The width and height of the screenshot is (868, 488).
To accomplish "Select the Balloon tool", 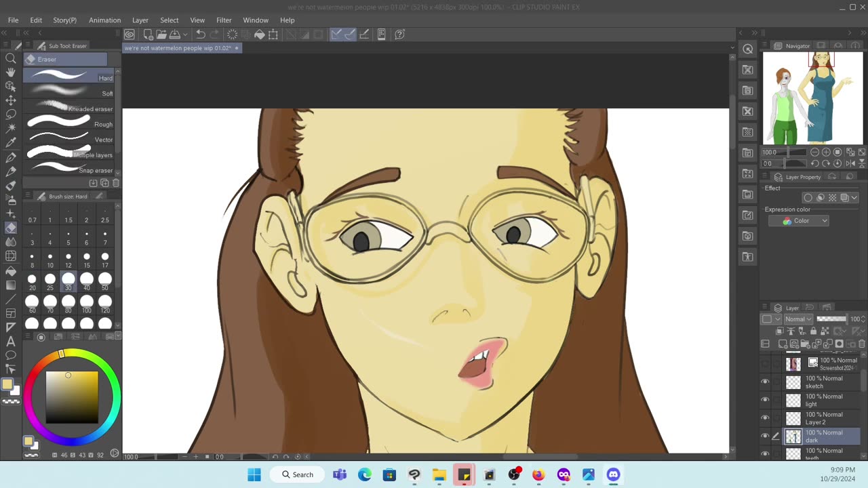I will coord(11,355).
